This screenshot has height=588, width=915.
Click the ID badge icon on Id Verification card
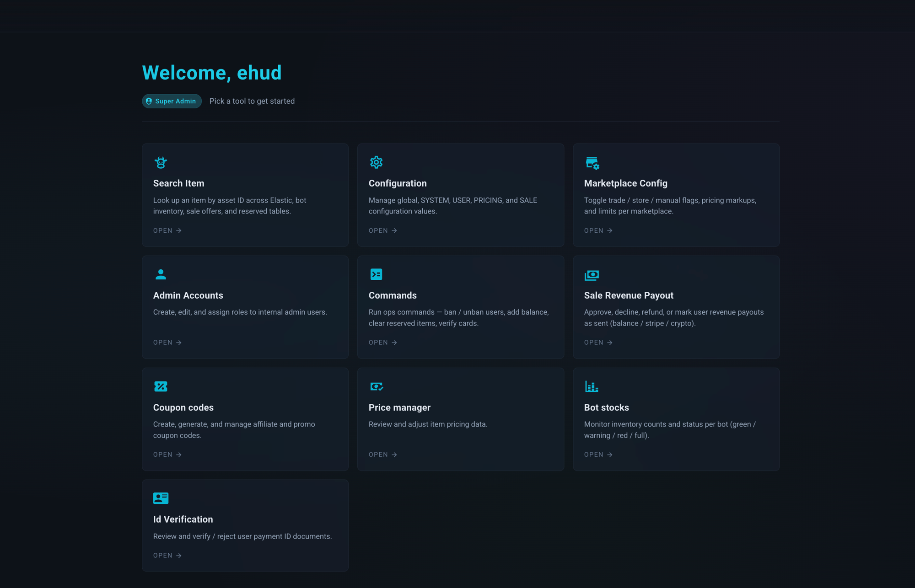point(161,498)
